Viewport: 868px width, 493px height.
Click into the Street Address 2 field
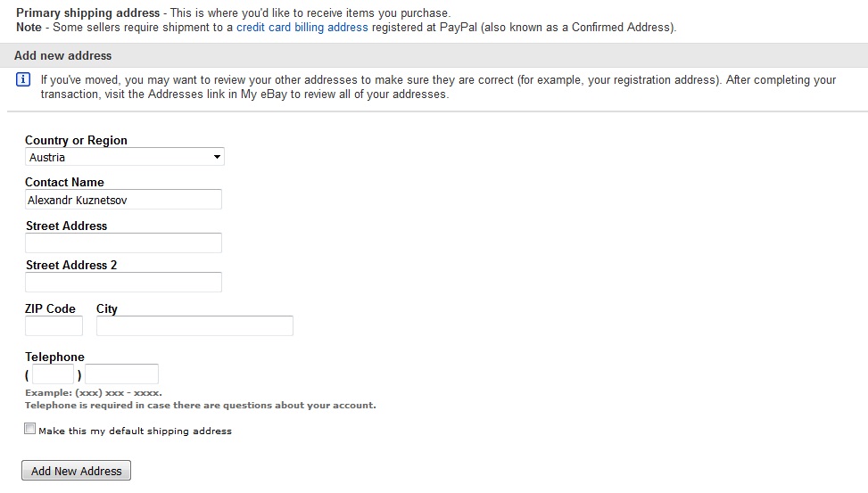(123, 283)
